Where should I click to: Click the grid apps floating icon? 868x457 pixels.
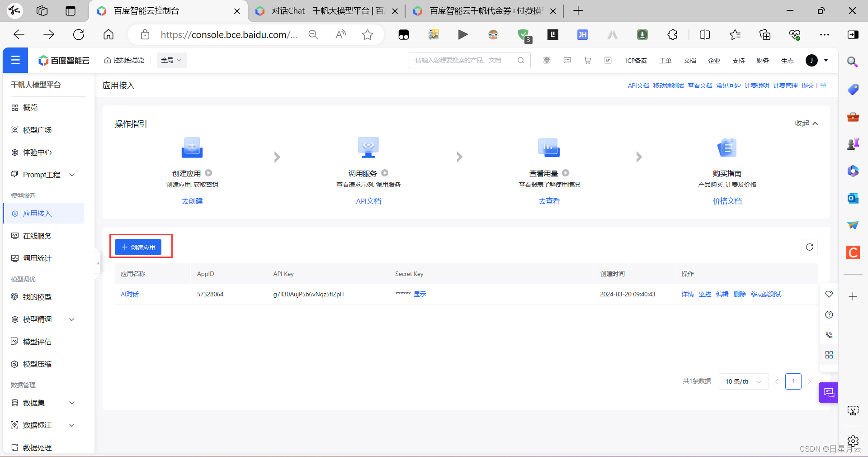tap(829, 355)
